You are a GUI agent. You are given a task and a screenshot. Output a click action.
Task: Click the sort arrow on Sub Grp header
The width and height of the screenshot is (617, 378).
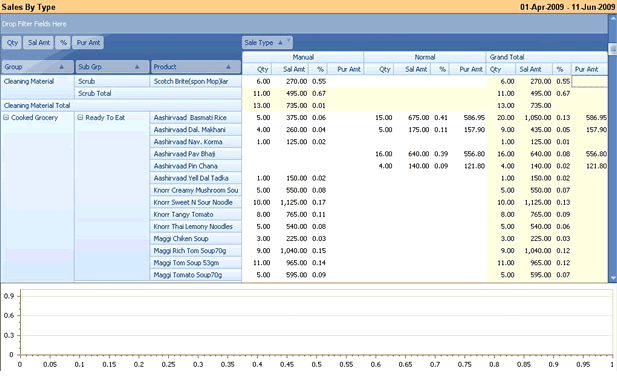coord(137,67)
